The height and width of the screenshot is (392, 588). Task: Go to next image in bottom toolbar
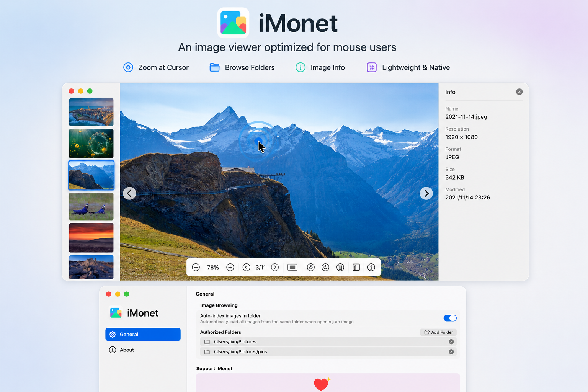(275, 267)
